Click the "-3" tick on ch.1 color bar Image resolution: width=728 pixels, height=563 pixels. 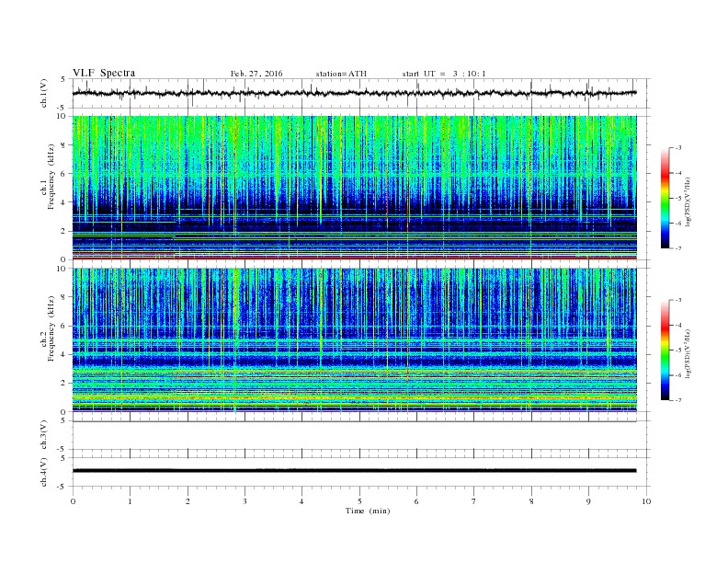pos(677,148)
